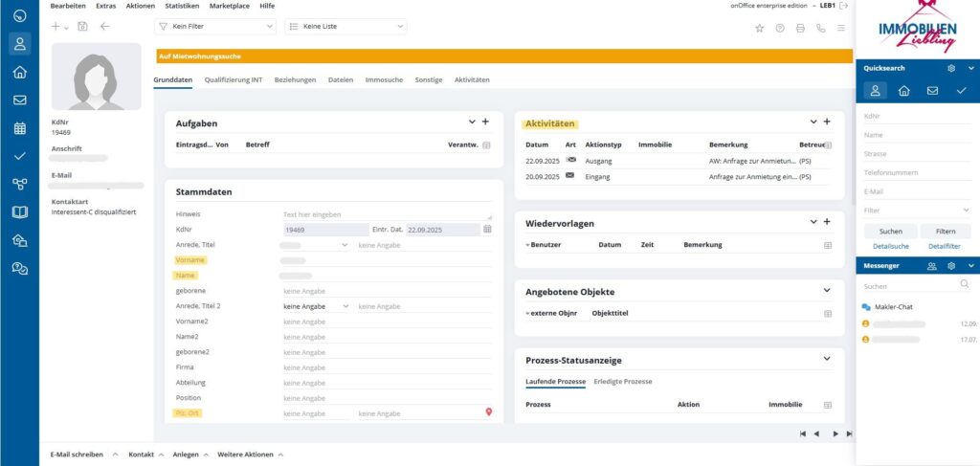The image size is (980, 466).
Task: Switch Quicksearch to property house icon
Action: point(903,91)
